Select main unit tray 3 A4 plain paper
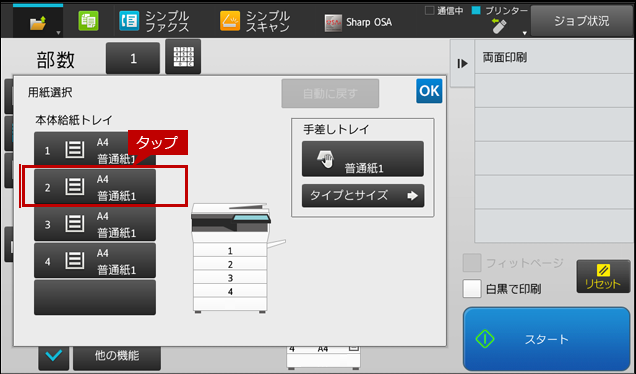The height and width of the screenshot is (374, 636). [95, 224]
